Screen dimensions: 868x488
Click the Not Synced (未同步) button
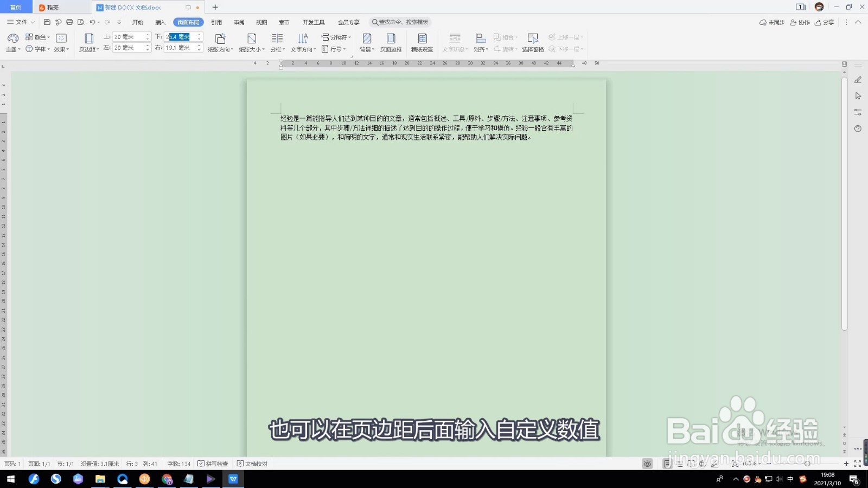[772, 22]
